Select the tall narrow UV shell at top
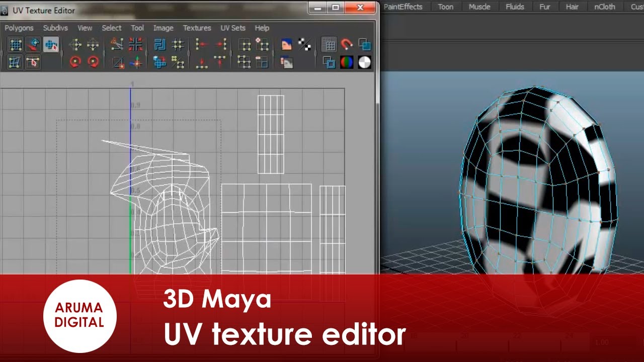 [x=271, y=134]
